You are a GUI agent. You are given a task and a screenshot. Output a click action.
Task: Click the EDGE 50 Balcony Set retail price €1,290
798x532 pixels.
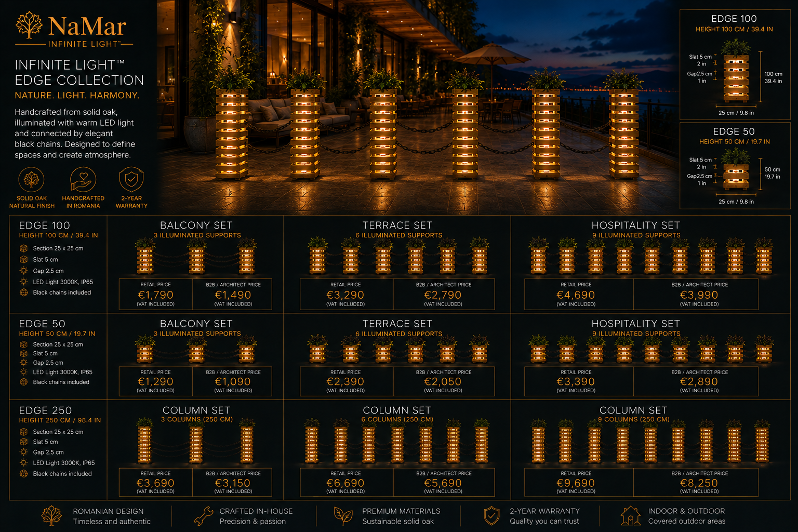pyautogui.click(x=156, y=382)
